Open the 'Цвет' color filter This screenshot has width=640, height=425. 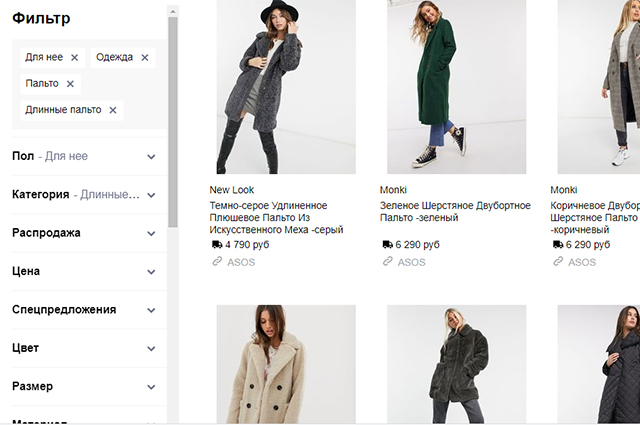(151, 348)
